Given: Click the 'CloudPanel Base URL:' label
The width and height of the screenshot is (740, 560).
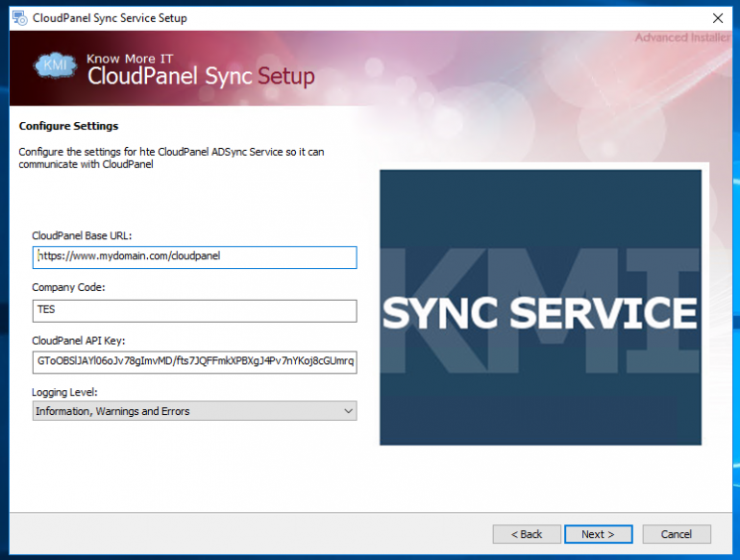Looking at the screenshot, I should pyautogui.click(x=82, y=235).
